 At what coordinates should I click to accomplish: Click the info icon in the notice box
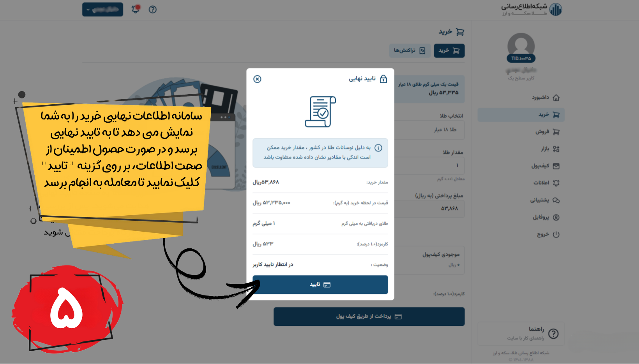(378, 148)
